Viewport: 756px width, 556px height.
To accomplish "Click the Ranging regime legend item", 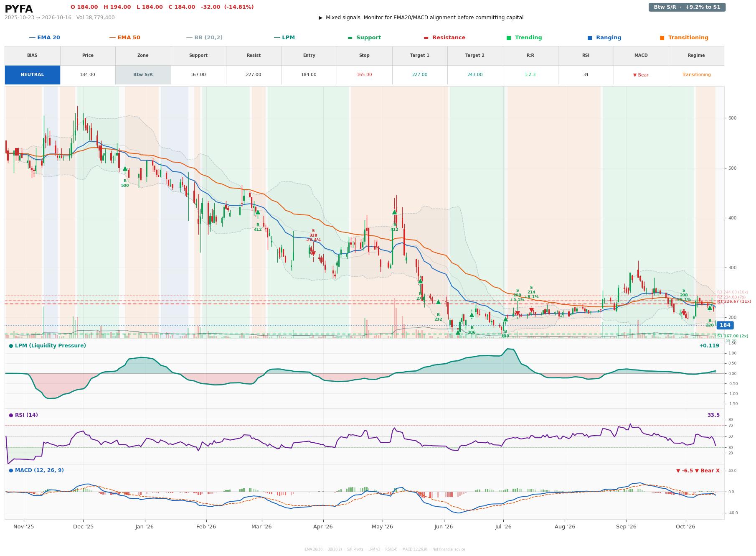I will [604, 38].
